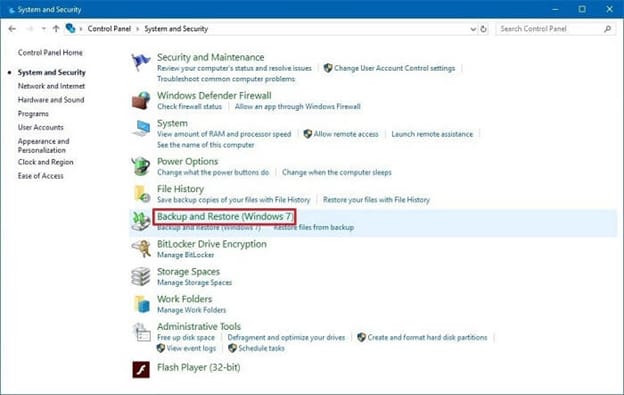Viewport: 624px width, 395px height.
Task: Open Administrative Tools heading
Action: (x=199, y=327)
